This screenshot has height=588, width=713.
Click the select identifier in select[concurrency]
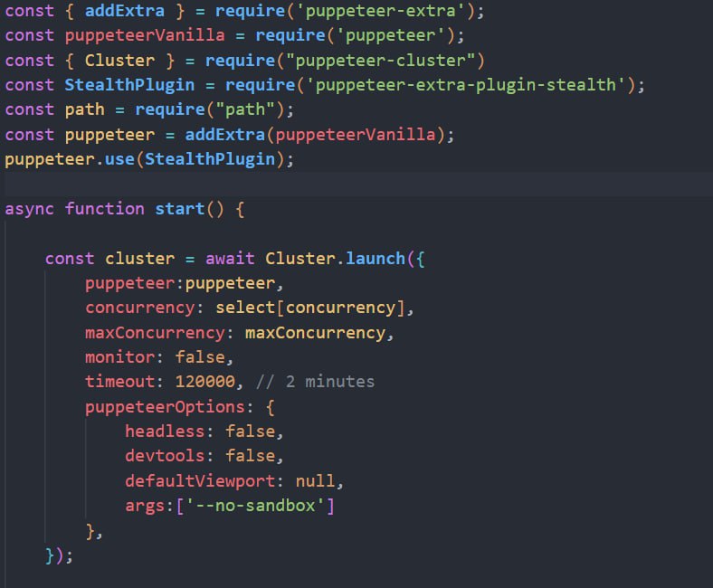245,308
